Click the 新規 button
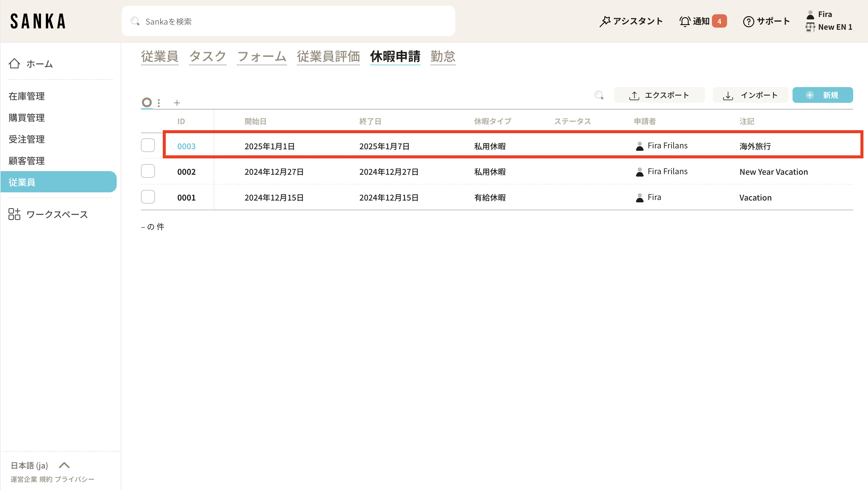This screenshot has width=868, height=490. (823, 95)
